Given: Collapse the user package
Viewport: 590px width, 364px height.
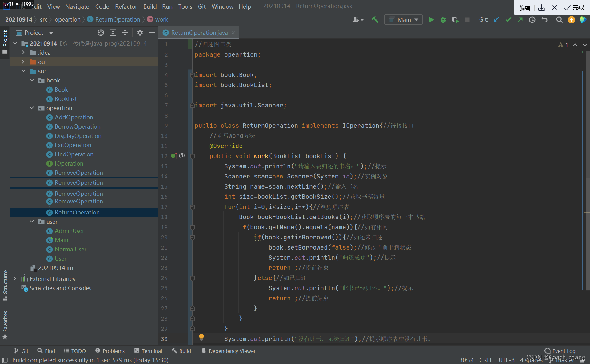Looking at the screenshot, I should point(32,222).
